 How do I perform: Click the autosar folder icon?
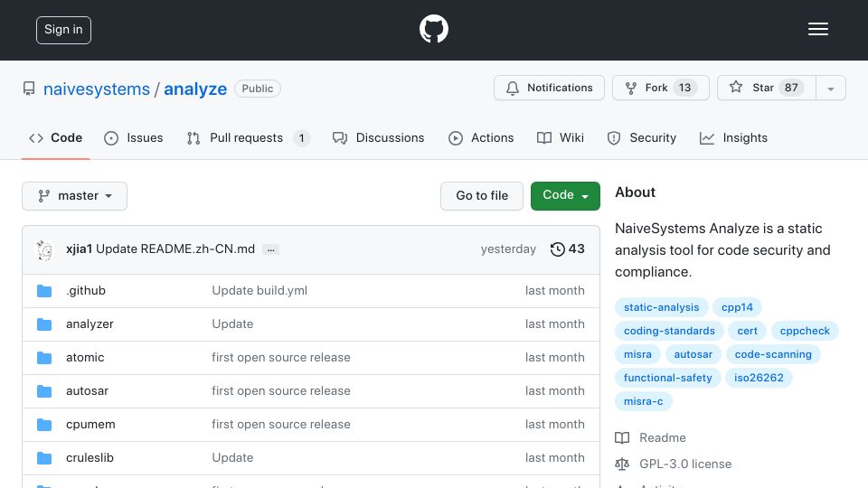coord(44,391)
